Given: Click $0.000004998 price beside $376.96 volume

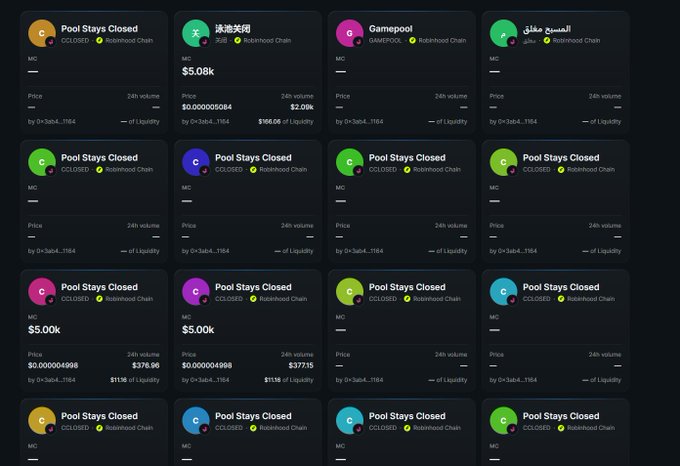Looking at the screenshot, I should (x=53, y=365).
